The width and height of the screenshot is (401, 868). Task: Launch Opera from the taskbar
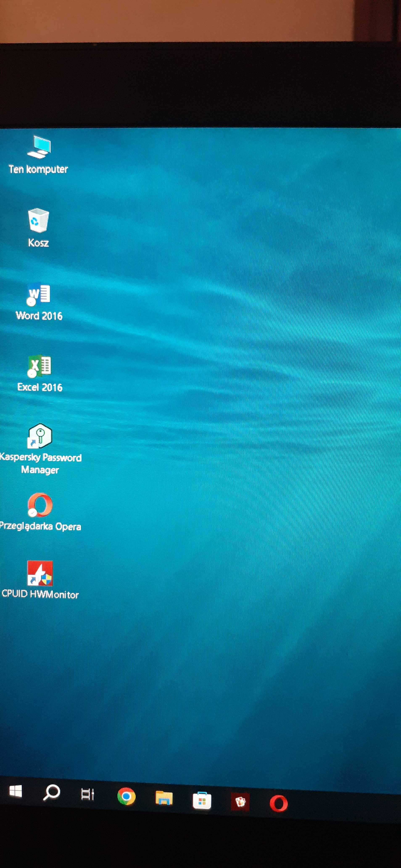[x=279, y=803]
